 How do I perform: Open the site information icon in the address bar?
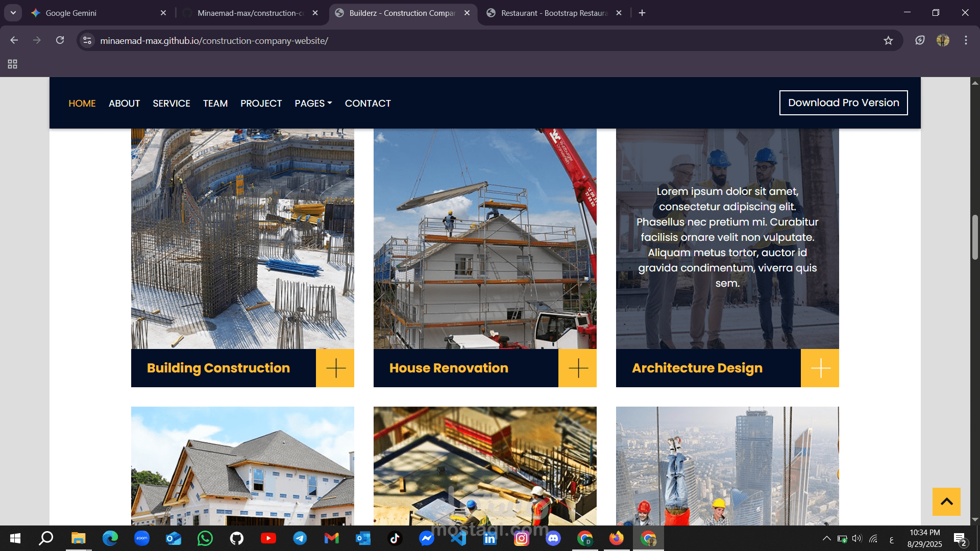point(87,40)
